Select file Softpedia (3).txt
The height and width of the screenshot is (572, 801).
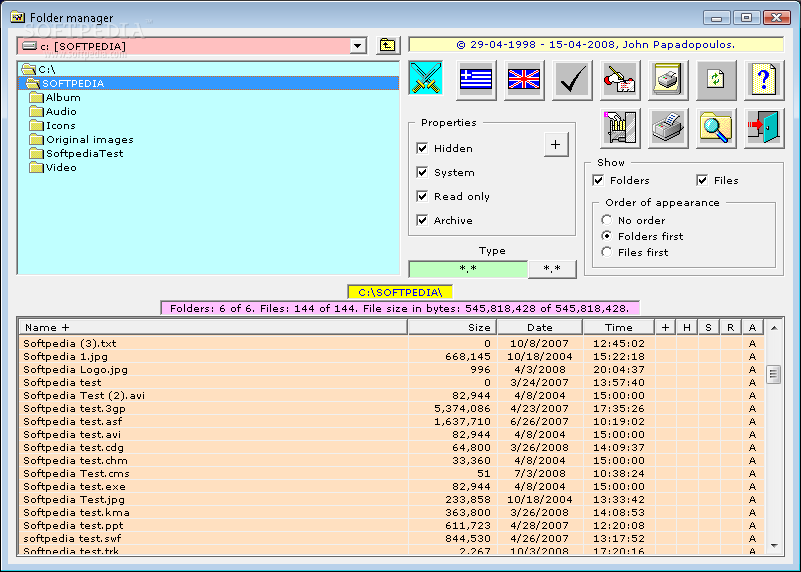point(391,343)
